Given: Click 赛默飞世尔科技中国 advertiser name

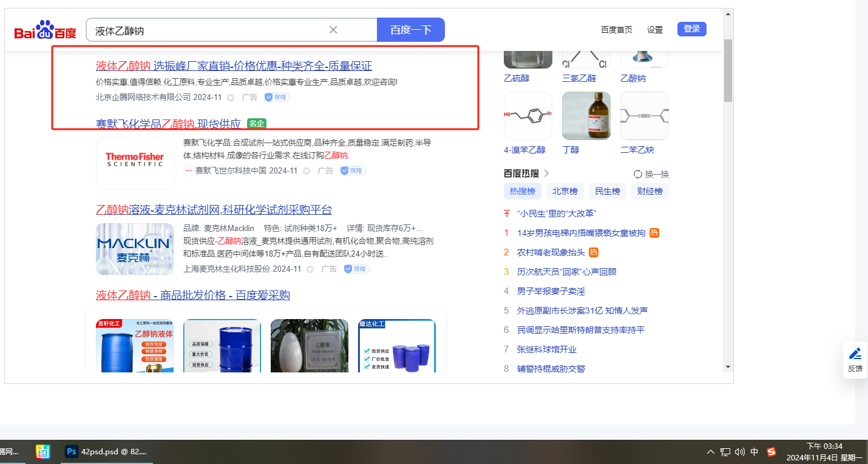Looking at the screenshot, I should point(230,171).
